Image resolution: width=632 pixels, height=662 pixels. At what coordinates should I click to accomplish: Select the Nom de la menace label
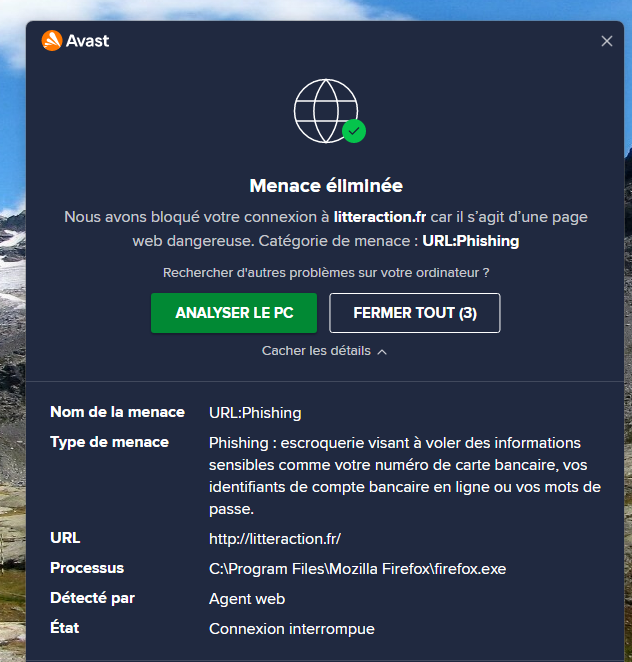(117, 412)
